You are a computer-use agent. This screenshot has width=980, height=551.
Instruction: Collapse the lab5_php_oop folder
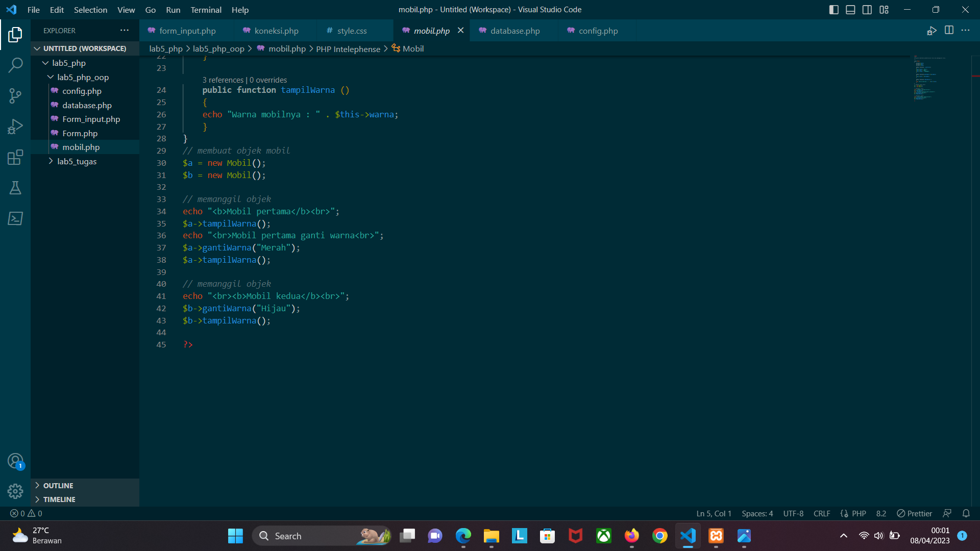pyautogui.click(x=51, y=77)
